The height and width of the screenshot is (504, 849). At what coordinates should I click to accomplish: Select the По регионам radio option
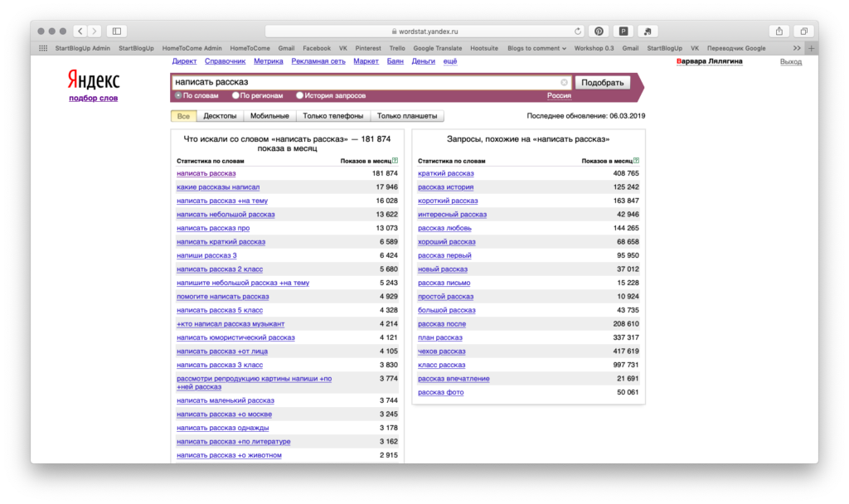[235, 96]
